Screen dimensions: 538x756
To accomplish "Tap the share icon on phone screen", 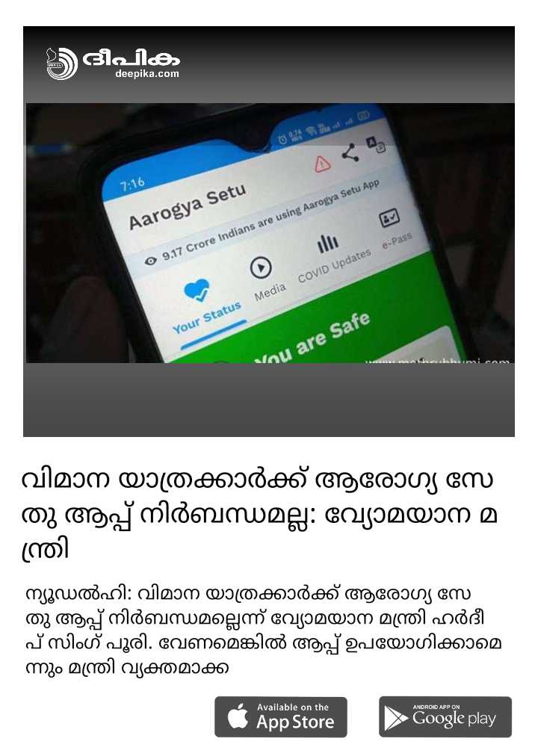I will (350, 153).
